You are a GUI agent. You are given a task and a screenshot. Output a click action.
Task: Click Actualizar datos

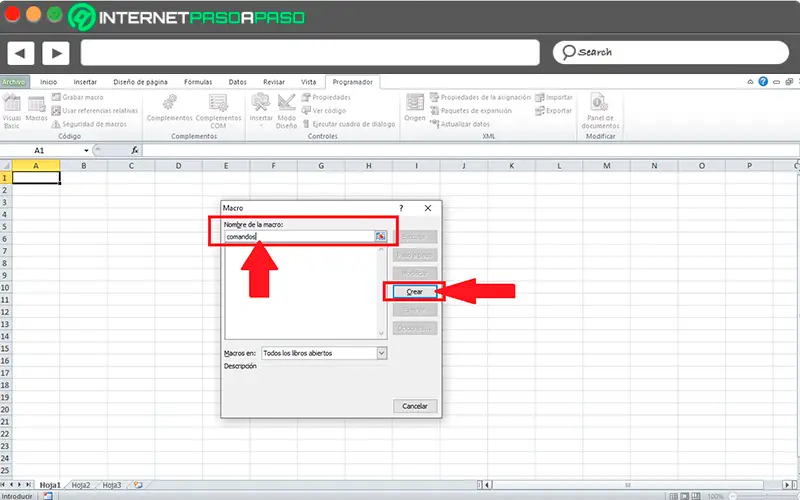pyautogui.click(x=460, y=124)
